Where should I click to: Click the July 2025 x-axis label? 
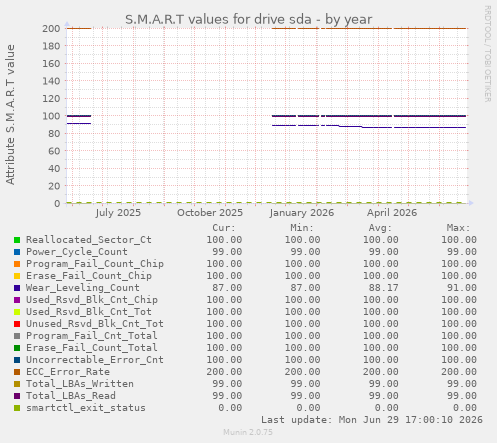tap(118, 213)
